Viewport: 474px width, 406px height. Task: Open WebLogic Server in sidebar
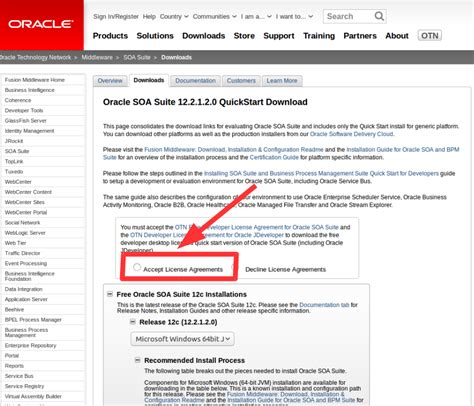[x=25, y=233]
